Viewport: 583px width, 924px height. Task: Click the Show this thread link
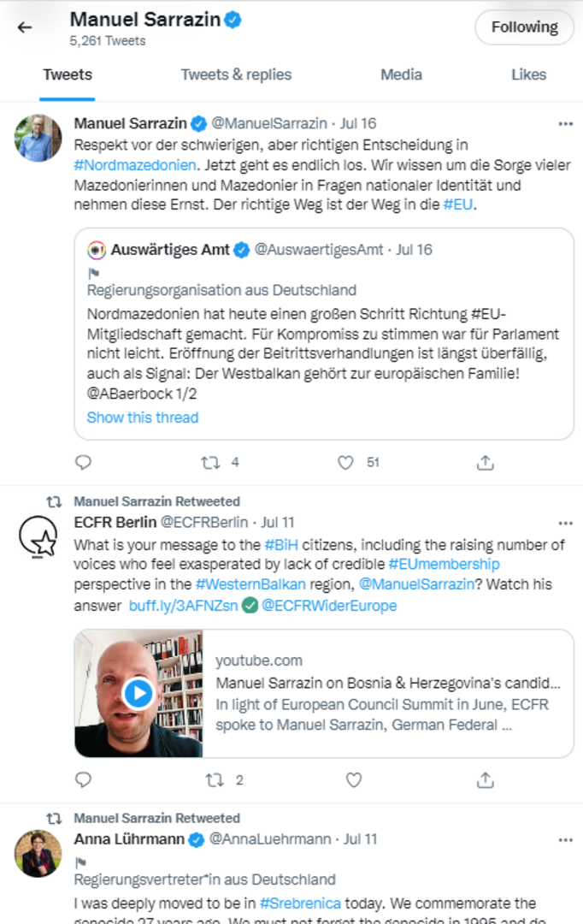143,418
